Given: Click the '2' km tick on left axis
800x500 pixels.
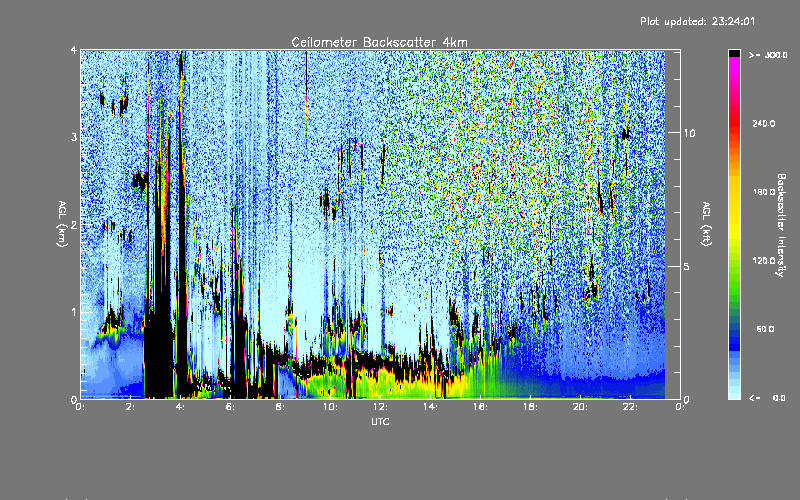Looking at the screenshot, I should click(x=74, y=224).
